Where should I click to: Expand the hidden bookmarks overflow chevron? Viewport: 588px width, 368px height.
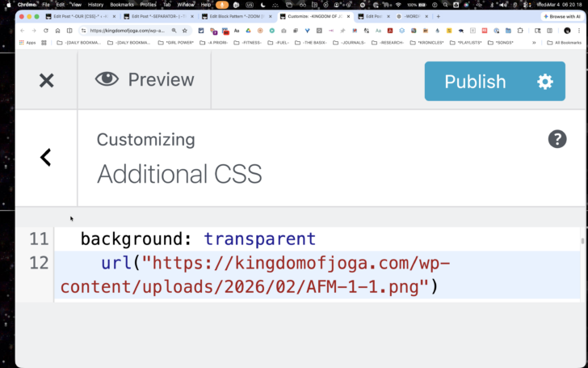pyautogui.click(x=534, y=43)
